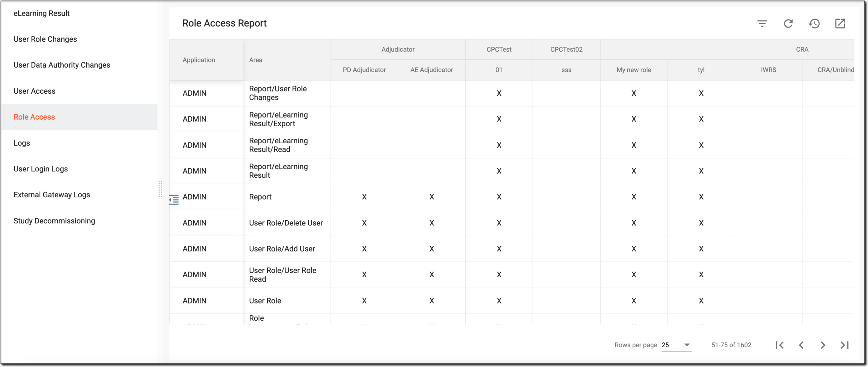Click the tyl column header
This screenshot has height=367, width=868.
pos(701,70)
